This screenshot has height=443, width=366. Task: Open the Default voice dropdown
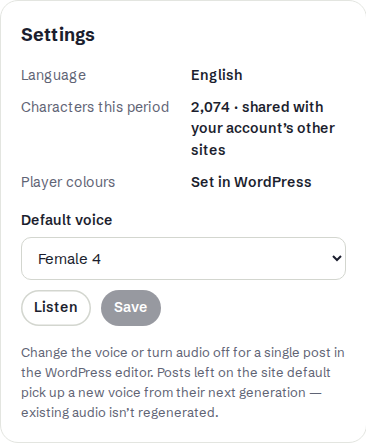click(183, 259)
